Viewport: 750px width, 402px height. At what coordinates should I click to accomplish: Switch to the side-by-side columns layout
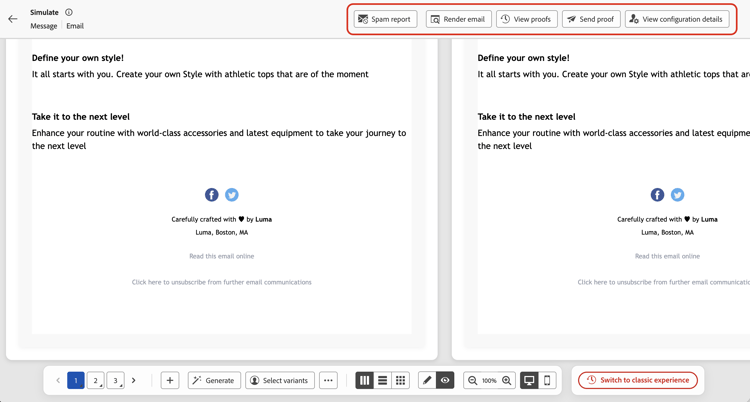click(364, 380)
